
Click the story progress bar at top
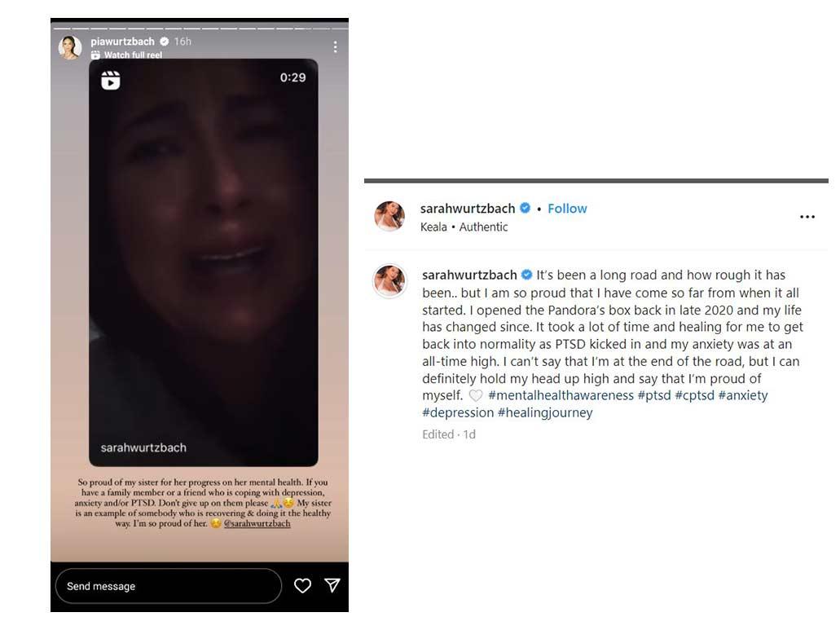200,28
